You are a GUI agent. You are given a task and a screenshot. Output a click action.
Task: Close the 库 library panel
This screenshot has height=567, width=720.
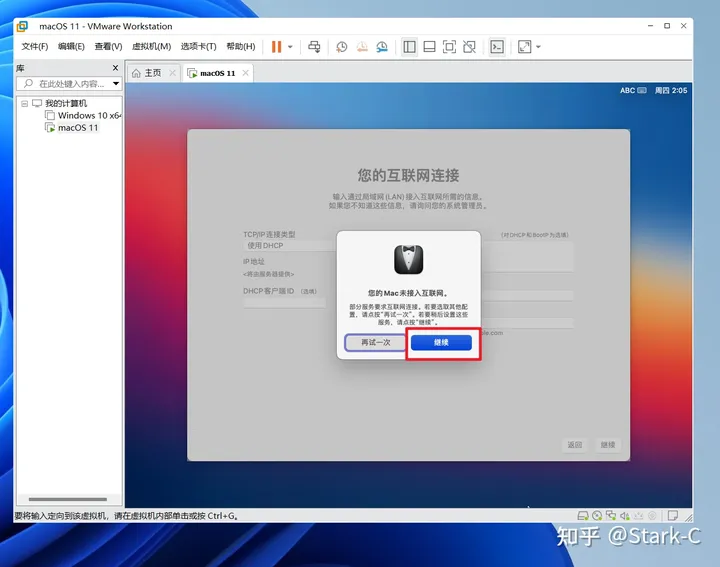pyautogui.click(x=115, y=68)
